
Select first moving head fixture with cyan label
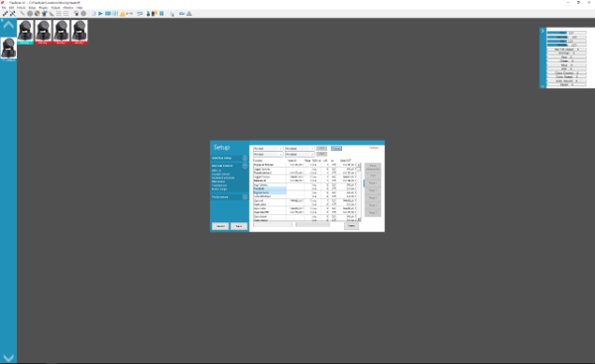click(x=25, y=33)
